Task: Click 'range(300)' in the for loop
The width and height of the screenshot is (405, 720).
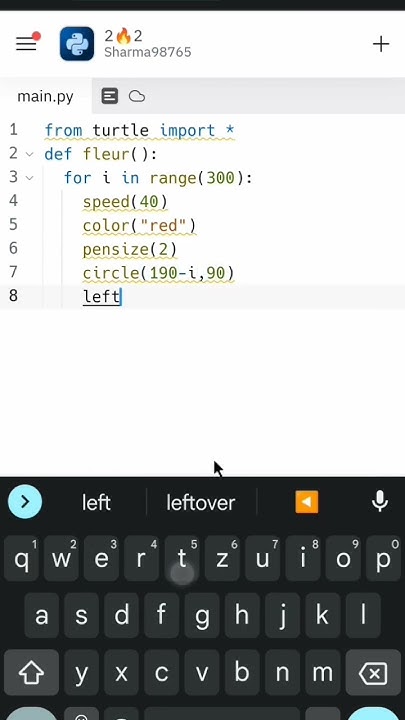Action: point(197,178)
